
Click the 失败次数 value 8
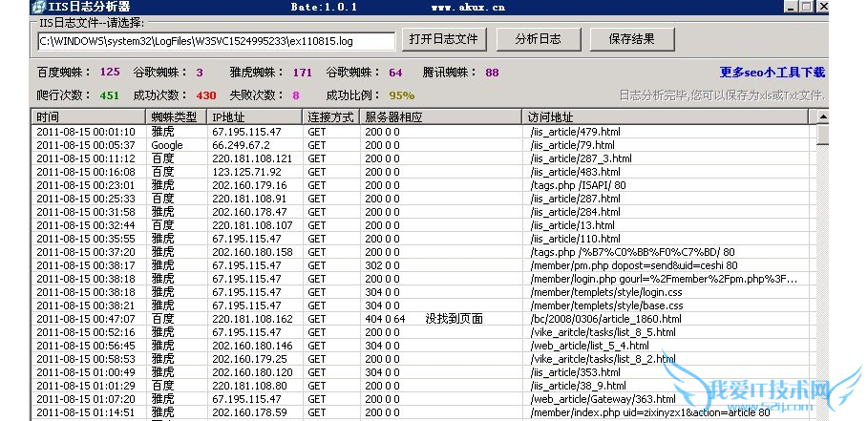(296, 95)
